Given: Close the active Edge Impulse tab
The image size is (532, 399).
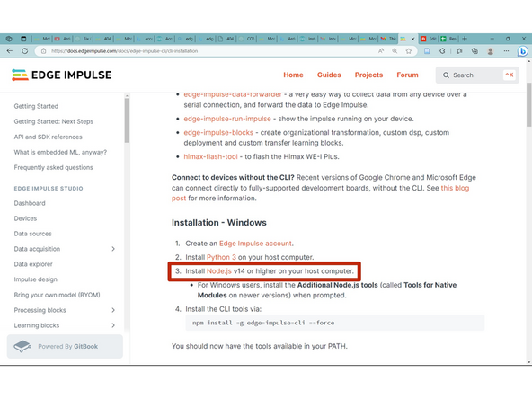Looking at the screenshot, I should pos(412,39).
